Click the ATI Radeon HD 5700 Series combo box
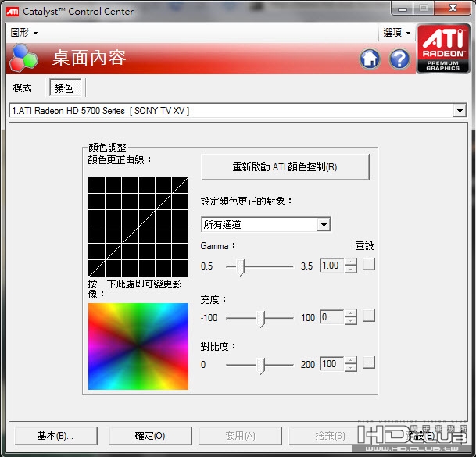Screen dimensions: 476x457 click(x=238, y=110)
